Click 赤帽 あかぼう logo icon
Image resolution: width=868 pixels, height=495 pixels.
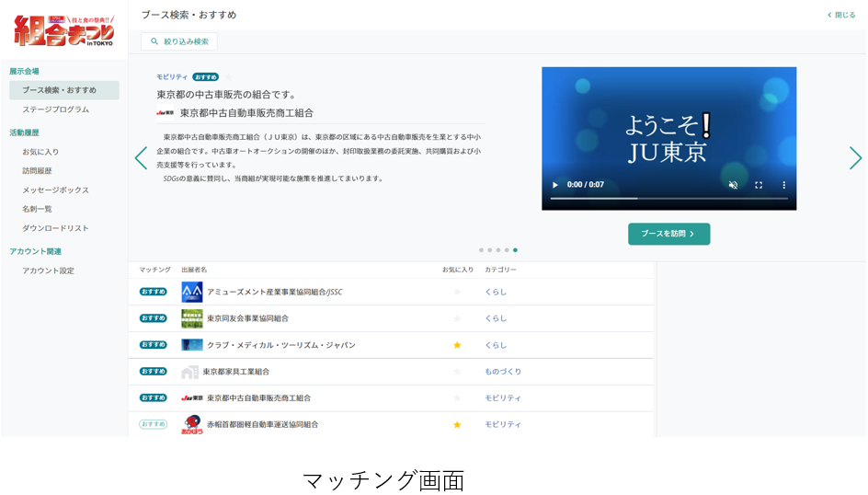tap(192, 425)
